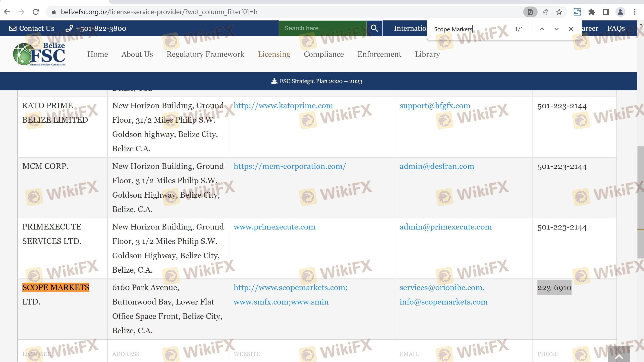Download FSC Strategic Plan 2020–2023
This screenshot has height=362, width=644.
(317, 81)
